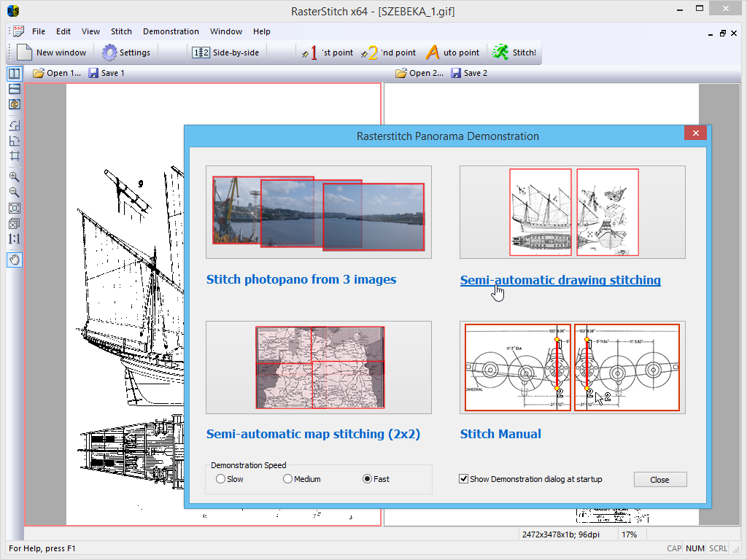Open Semi-automatic drawing stitching demo link

(x=560, y=280)
